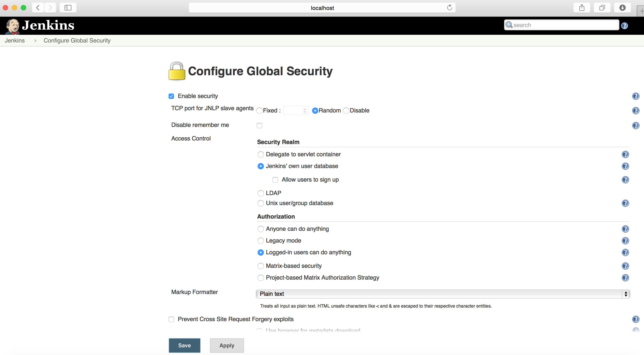The image size is (644, 355).
Task: Check Disable remember me
Action: coord(259,125)
